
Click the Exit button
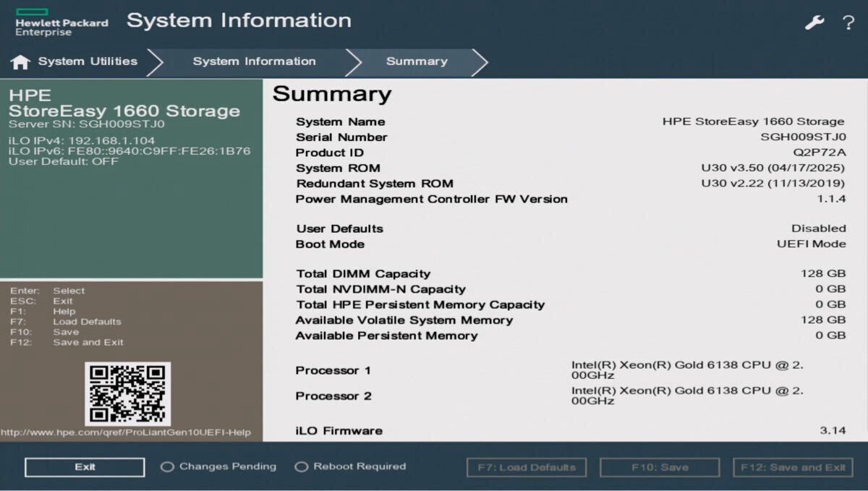point(85,467)
